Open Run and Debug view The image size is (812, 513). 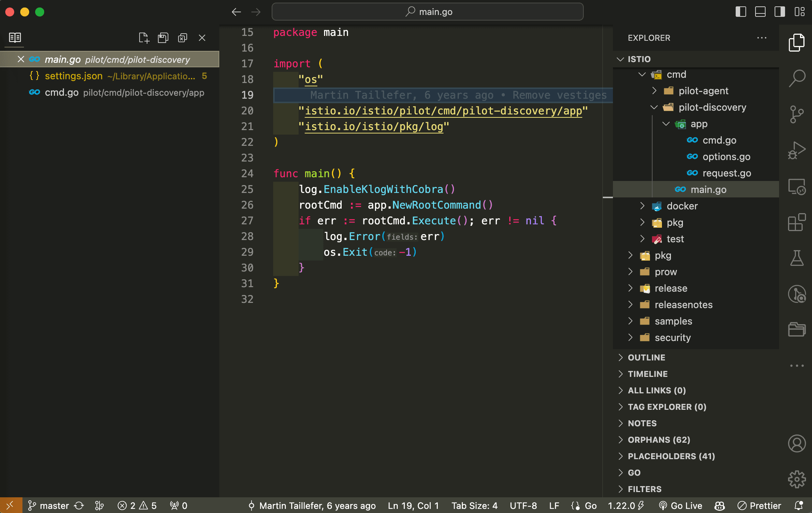click(x=797, y=150)
